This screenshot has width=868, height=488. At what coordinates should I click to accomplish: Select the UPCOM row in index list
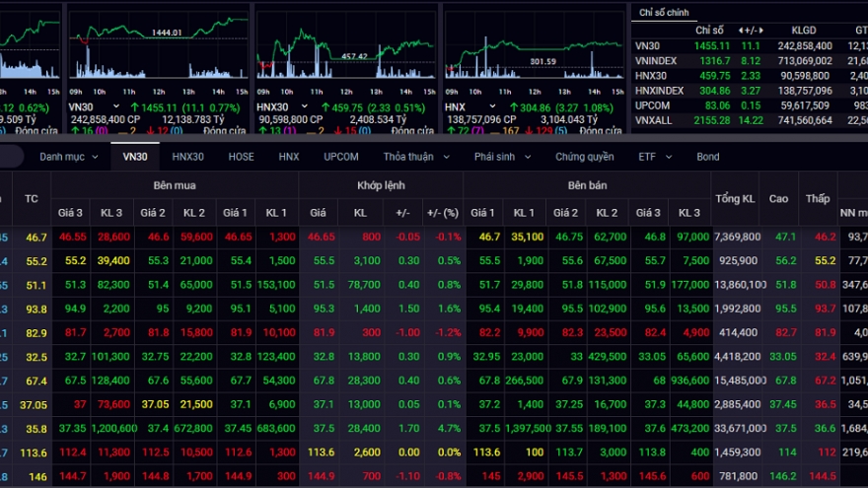[750, 105]
